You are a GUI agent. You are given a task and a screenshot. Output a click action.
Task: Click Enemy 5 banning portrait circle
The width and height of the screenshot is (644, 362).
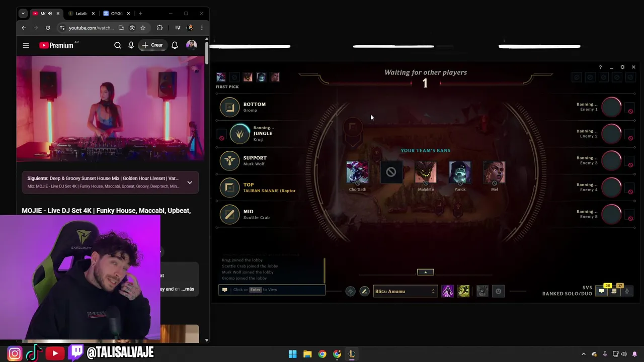coord(612,214)
